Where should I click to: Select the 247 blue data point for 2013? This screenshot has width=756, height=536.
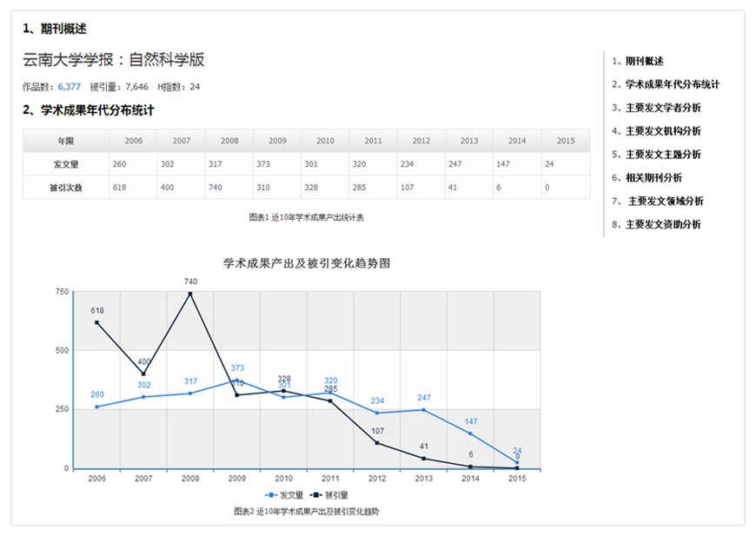tap(424, 410)
